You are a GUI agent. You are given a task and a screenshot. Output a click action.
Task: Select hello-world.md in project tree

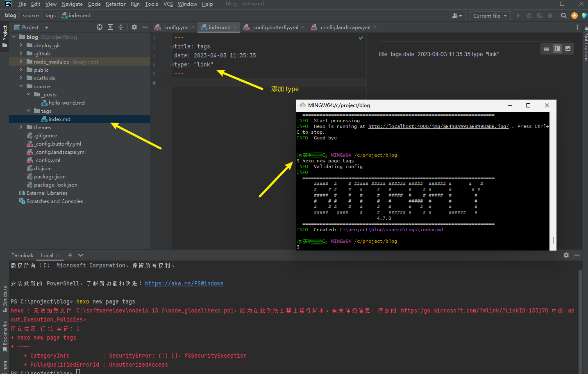[66, 103]
